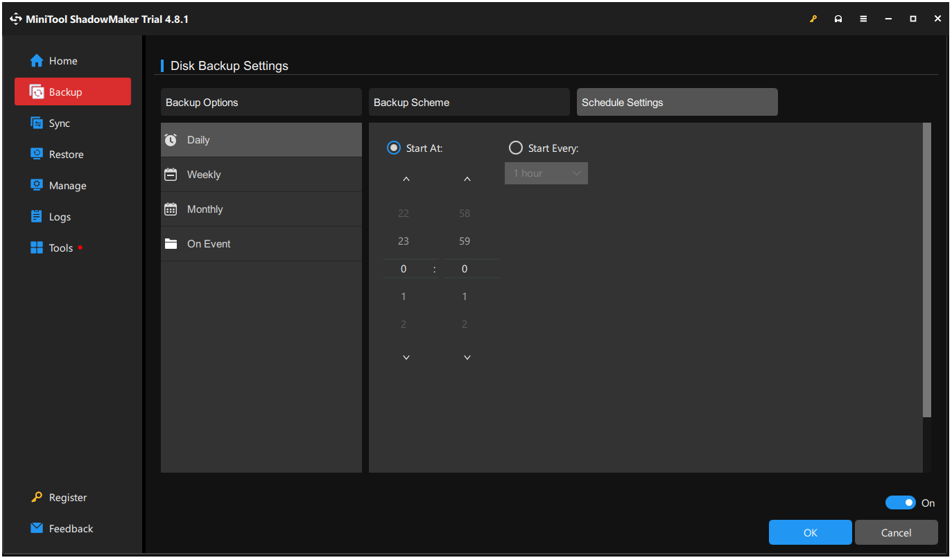Click the Backup icon in sidebar

(x=37, y=92)
